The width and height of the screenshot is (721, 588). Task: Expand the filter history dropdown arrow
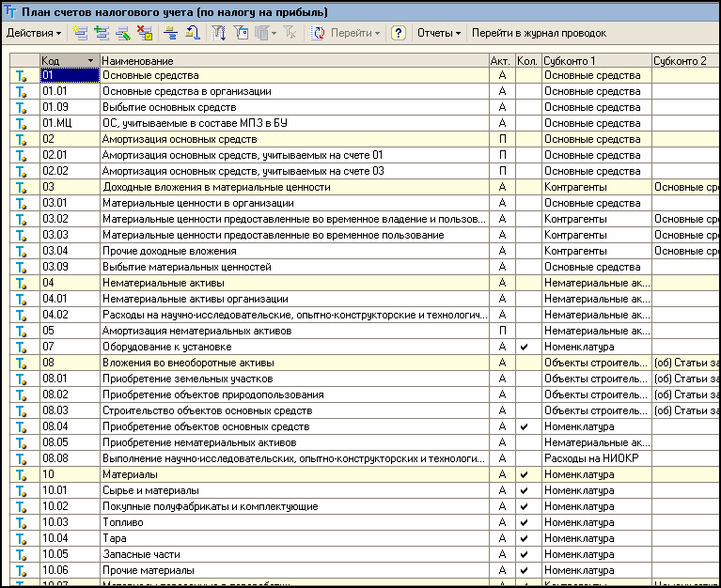274,33
